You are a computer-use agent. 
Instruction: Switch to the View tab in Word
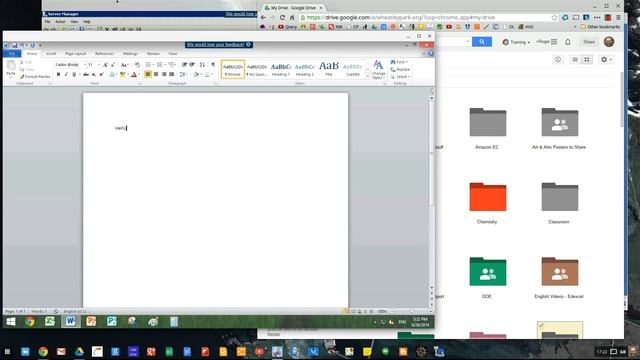point(173,53)
